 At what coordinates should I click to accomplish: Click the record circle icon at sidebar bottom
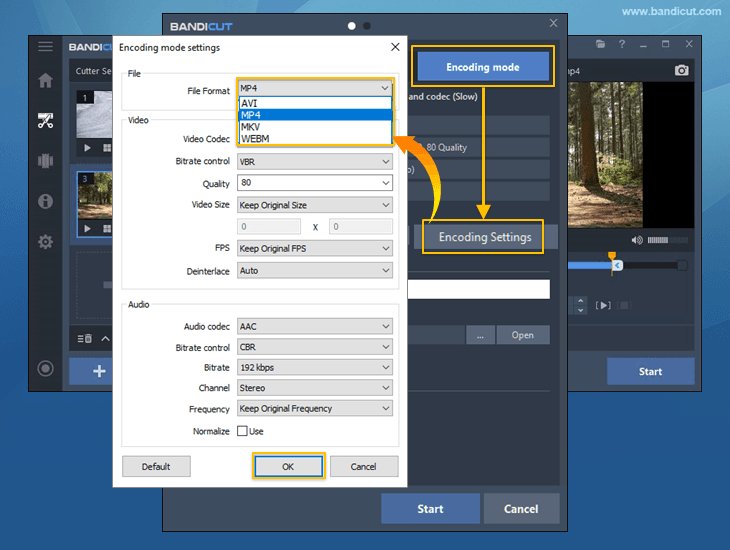(x=45, y=369)
